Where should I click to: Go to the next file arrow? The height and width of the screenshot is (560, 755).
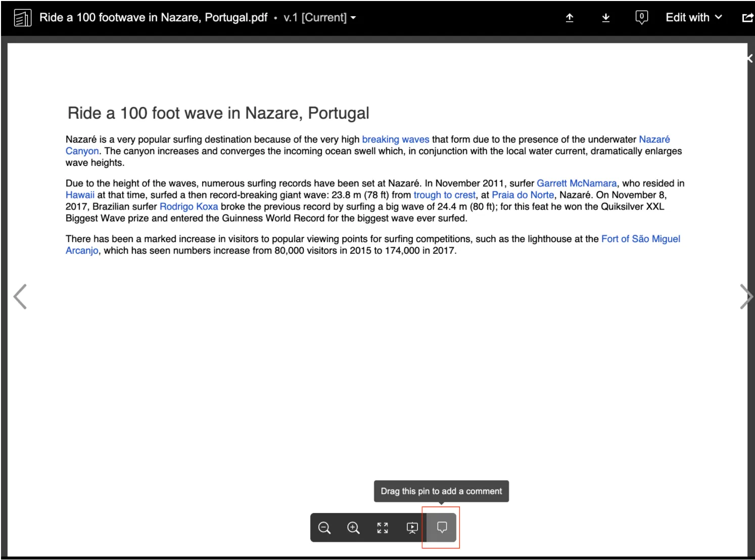coord(746,297)
